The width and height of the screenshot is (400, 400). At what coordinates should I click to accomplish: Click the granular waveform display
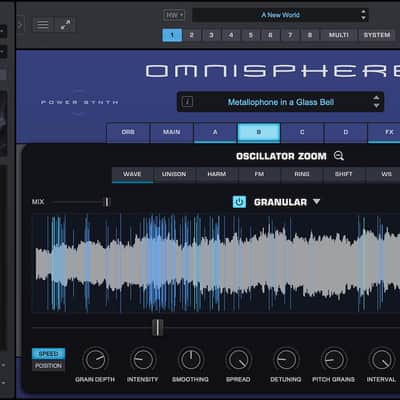pyautogui.click(x=216, y=263)
